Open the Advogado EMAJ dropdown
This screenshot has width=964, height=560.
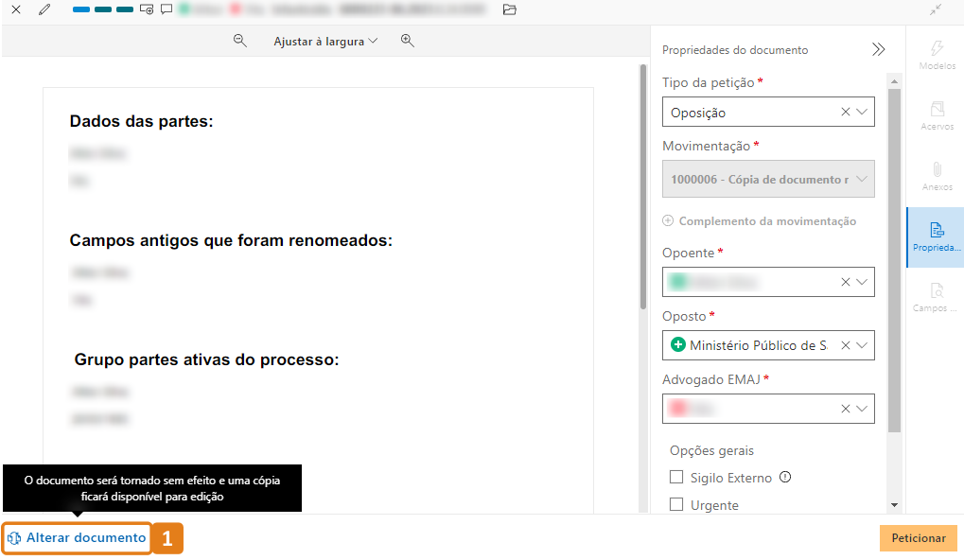(862, 409)
